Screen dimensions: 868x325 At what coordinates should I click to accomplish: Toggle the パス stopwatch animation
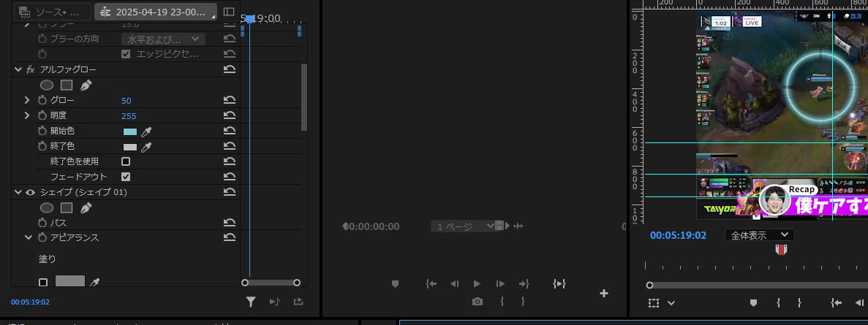[x=42, y=223]
